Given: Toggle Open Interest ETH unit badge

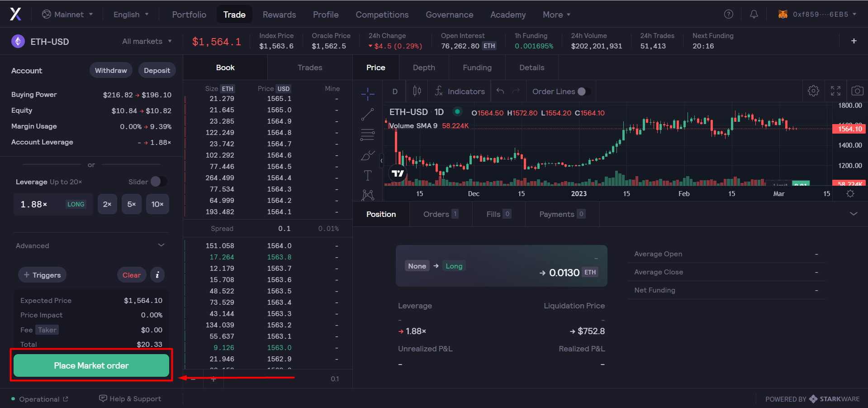Looking at the screenshot, I should point(489,46).
